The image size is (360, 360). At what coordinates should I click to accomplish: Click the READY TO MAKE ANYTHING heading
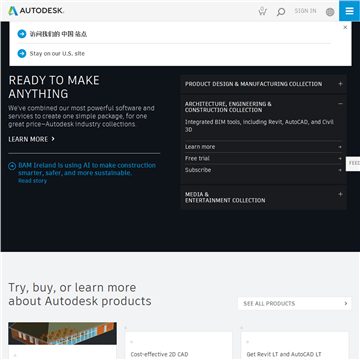(x=54, y=87)
